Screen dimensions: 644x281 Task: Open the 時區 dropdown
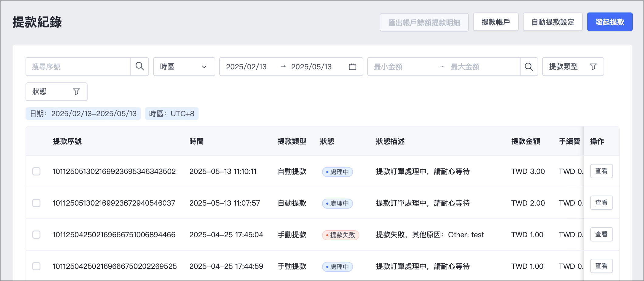pyautogui.click(x=184, y=67)
